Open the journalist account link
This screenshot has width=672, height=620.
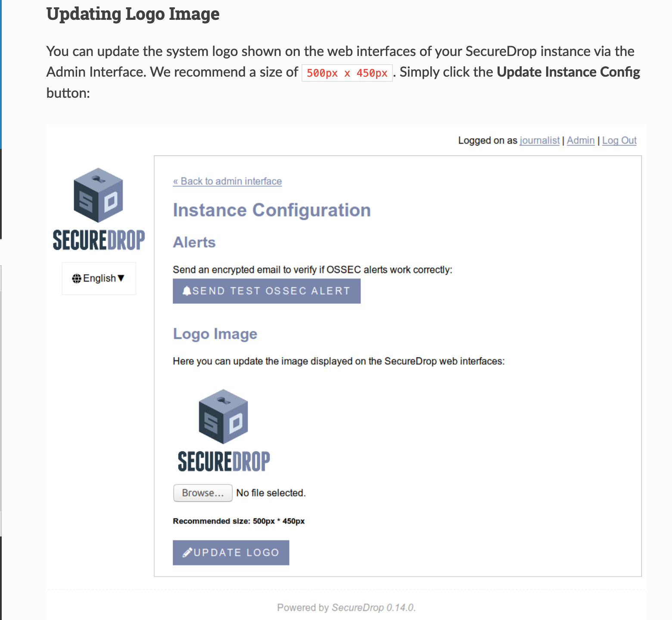540,140
